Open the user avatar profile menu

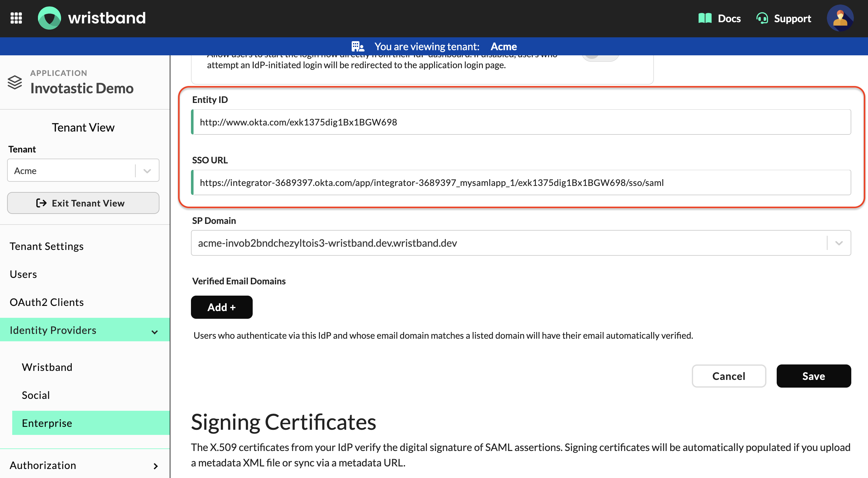pos(840,18)
